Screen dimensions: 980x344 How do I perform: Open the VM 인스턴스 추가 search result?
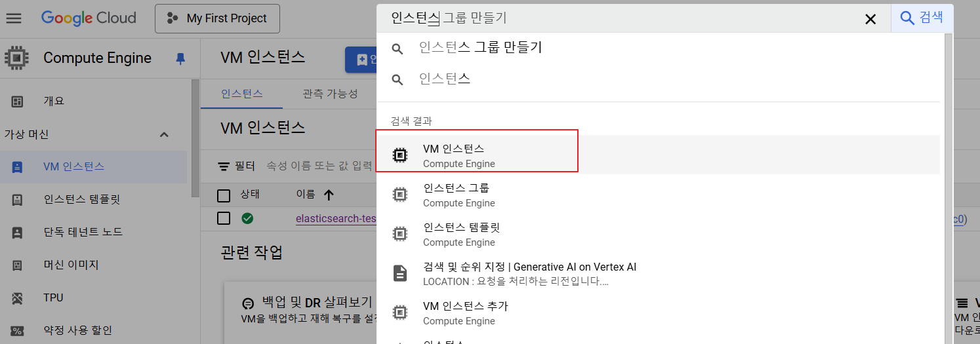659,313
